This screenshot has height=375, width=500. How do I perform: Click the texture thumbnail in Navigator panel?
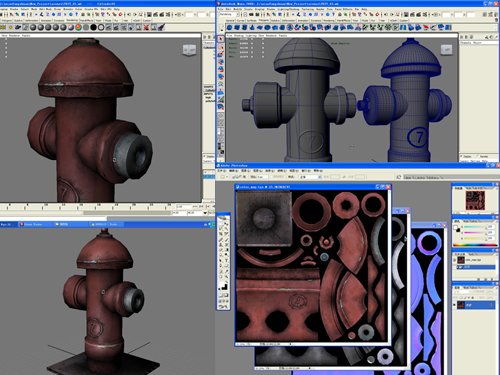click(475, 200)
